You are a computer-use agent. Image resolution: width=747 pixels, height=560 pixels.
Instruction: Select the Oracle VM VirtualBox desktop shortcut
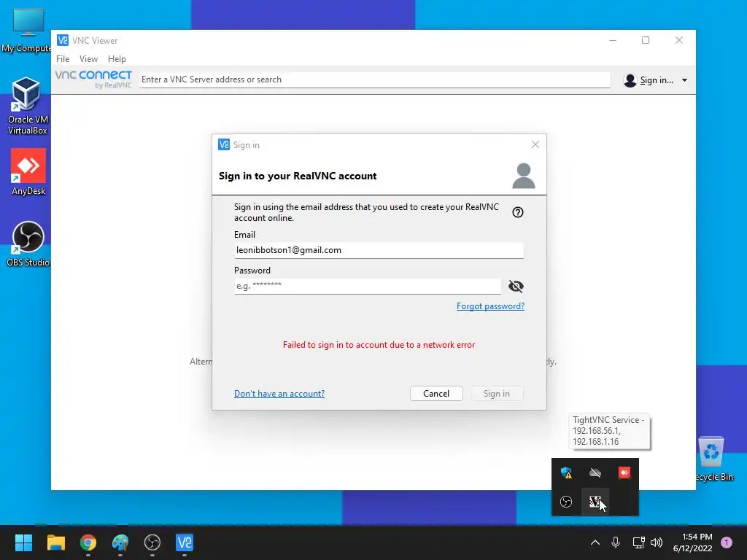[27, 106]
